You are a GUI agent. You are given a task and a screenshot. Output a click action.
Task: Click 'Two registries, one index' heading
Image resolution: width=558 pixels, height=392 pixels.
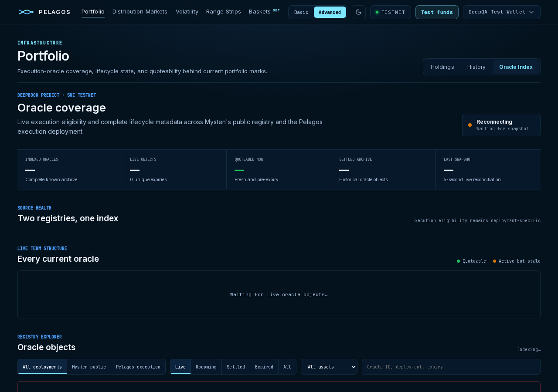coord(68,218)
